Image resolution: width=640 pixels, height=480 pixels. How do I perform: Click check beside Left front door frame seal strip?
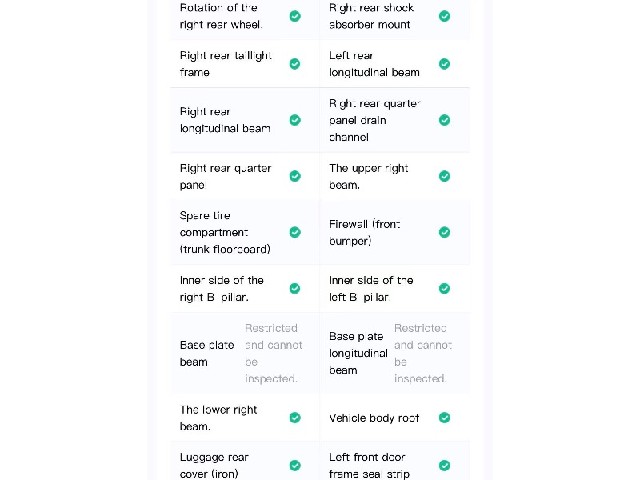(x=444, y=465)
